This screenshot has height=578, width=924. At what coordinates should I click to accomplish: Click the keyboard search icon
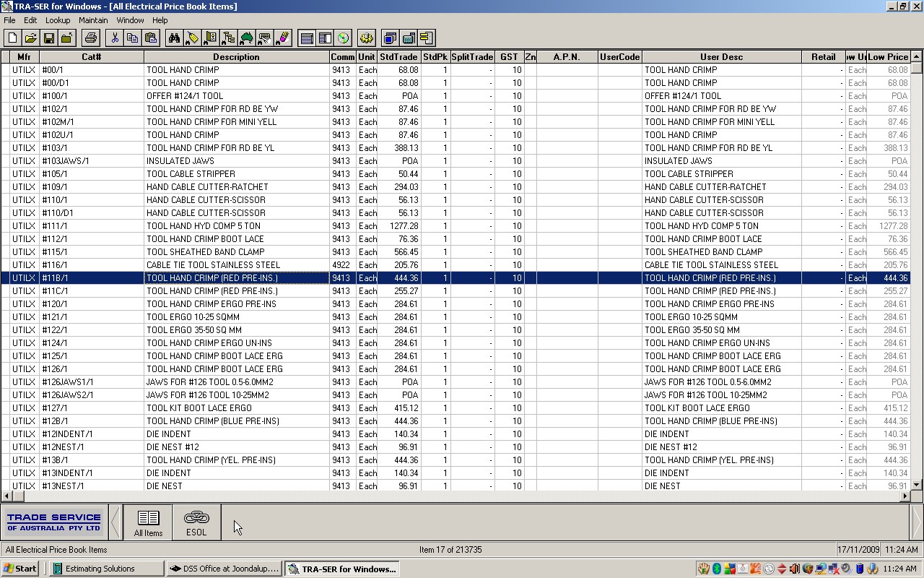tap(264, 38)
